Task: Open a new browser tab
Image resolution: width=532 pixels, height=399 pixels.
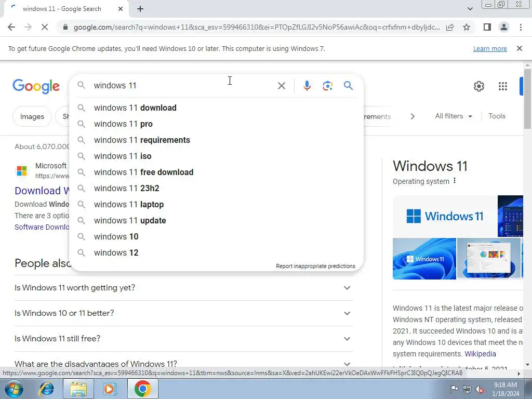Action: 140,9
